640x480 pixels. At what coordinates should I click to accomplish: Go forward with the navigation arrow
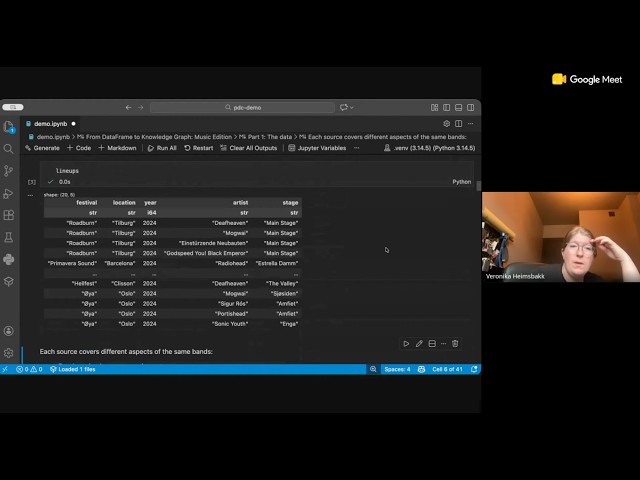click(x=140, y=107)
